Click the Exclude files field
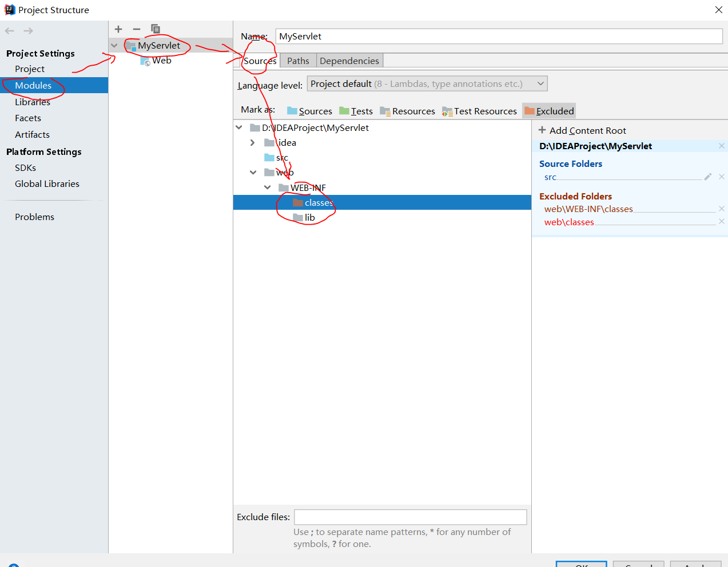The height and width of the screenshot is (567, 728). click(410, 517)
